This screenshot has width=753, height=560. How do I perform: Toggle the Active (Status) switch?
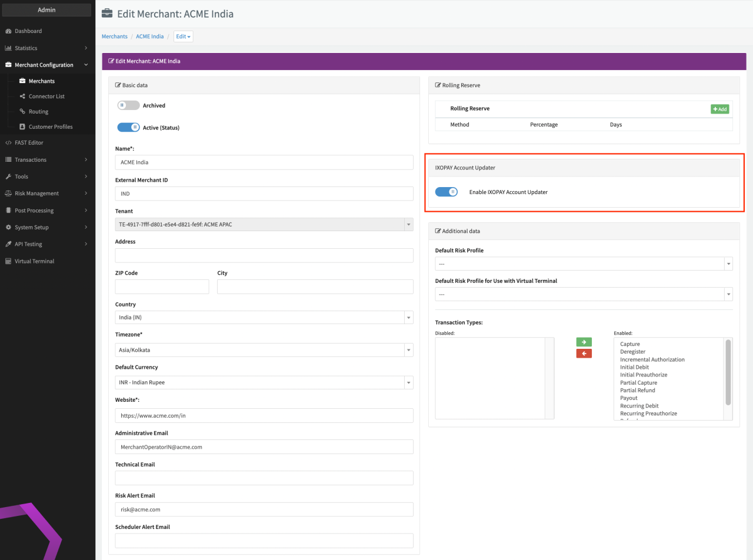[128, 127]
